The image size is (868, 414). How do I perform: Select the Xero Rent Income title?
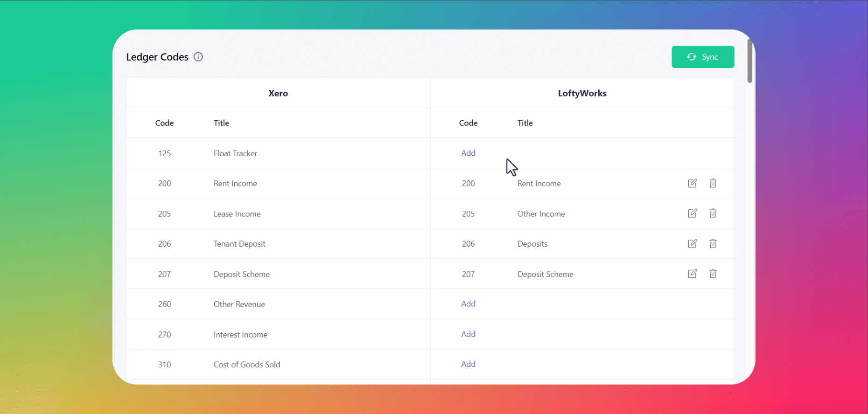pos(235,184)
